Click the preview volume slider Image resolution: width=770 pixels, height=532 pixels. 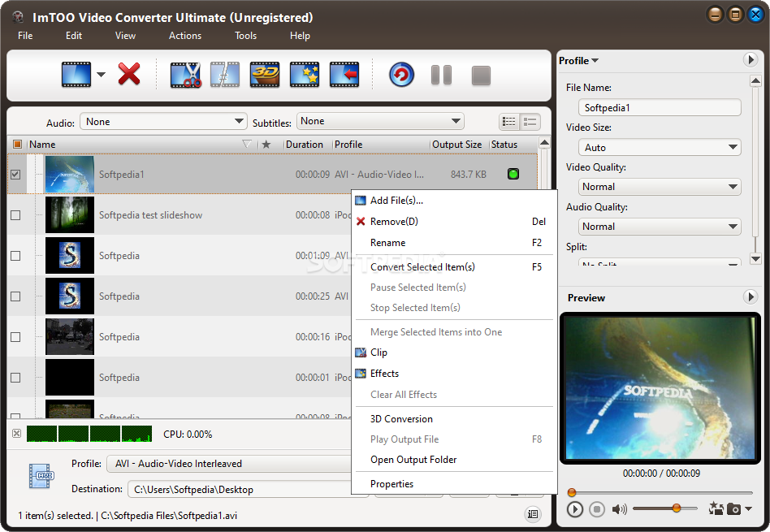click(x=665, y=508)
